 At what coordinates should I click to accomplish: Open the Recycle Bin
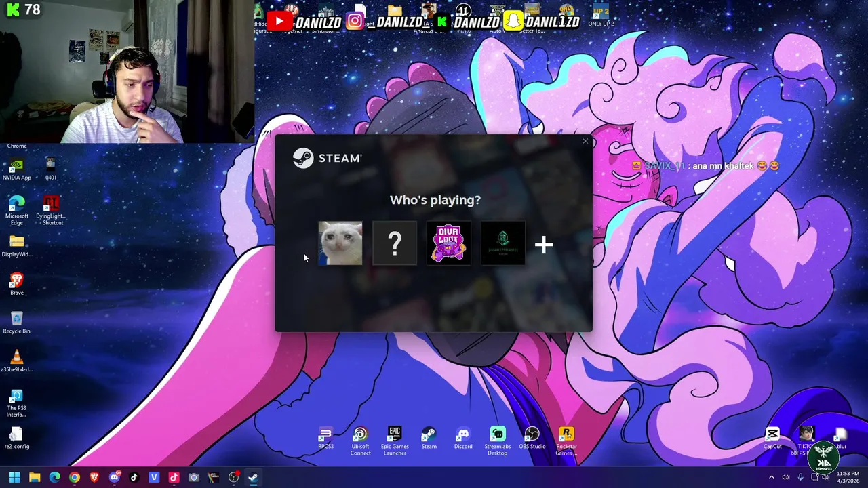click(17, 323)
